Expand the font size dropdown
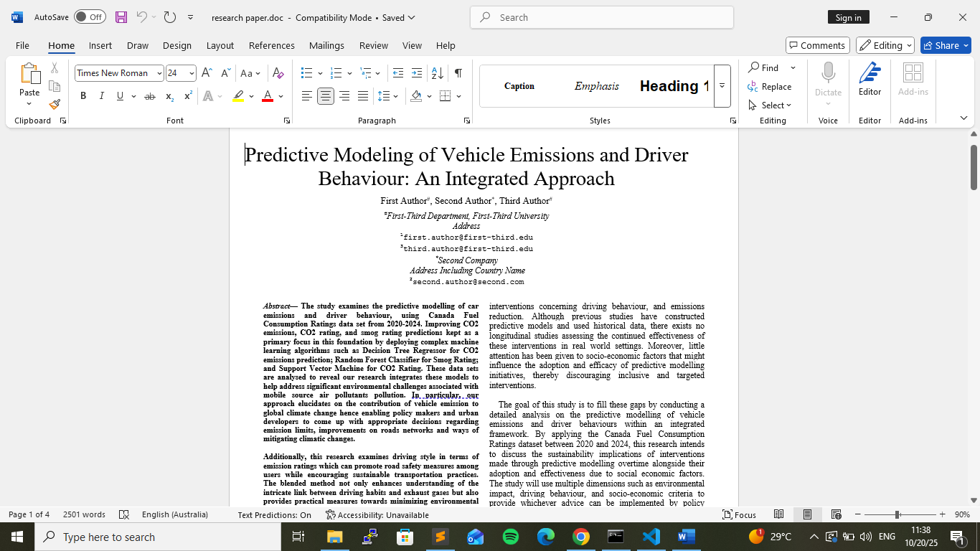 click(x=192, y=73)
